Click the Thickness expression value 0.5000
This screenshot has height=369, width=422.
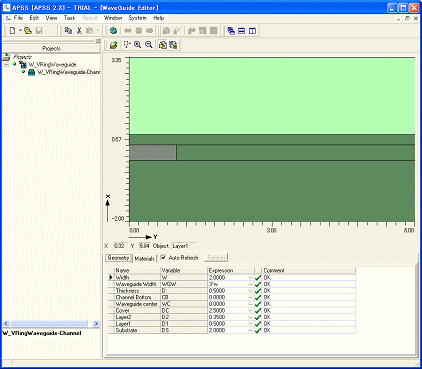(217, 291)
